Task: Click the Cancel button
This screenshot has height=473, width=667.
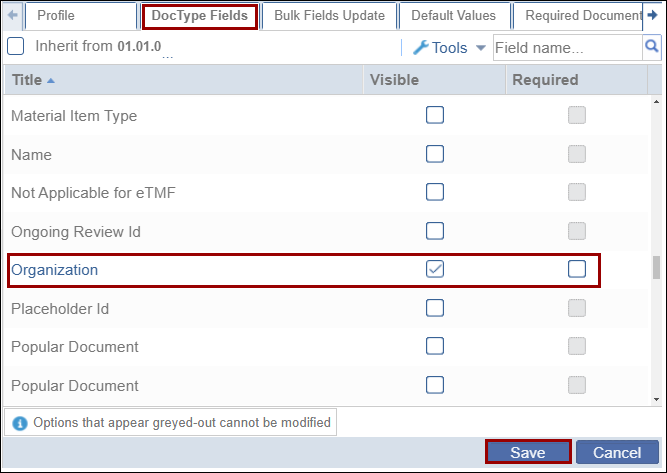Action: (617, 453)
